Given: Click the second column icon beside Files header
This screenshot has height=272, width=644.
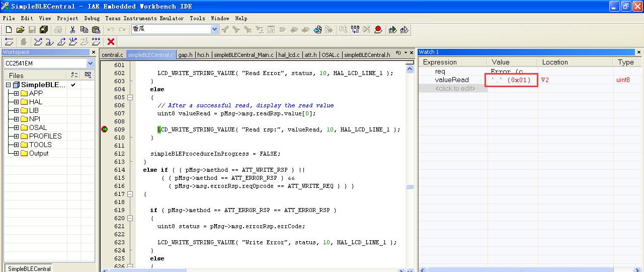Looking at the screenshot, I should pos(88,75).
